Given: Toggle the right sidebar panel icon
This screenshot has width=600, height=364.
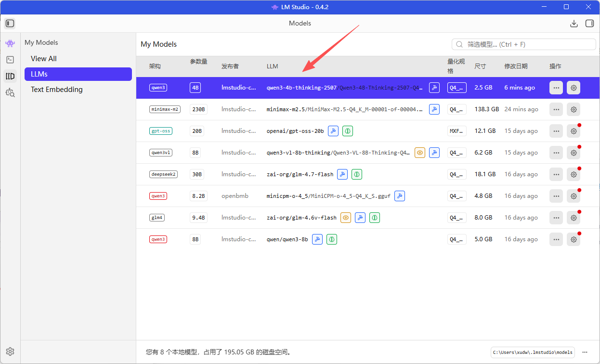Looking at the screenshot, I should pos(589,23).
